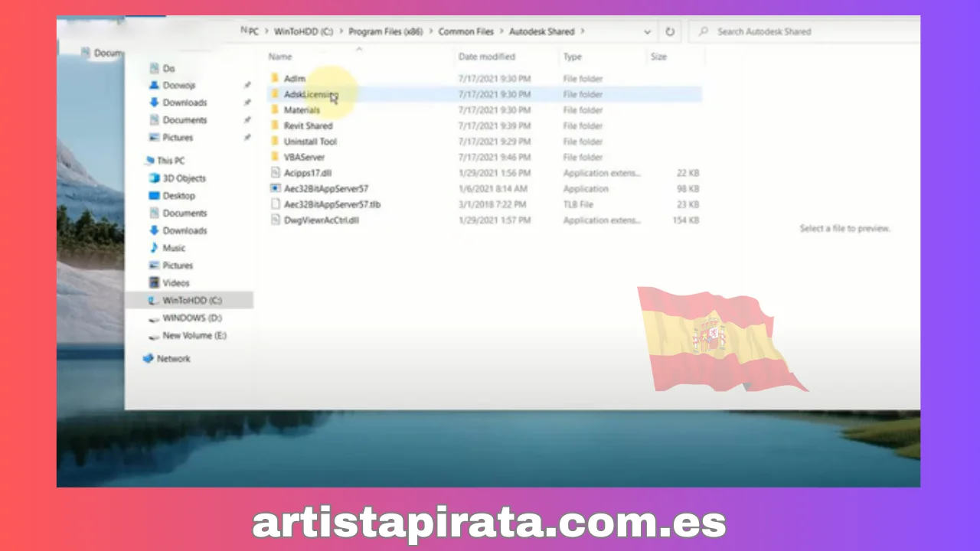980x551 pixels.
Task: Sort files by the Type column
Action: 572,57
